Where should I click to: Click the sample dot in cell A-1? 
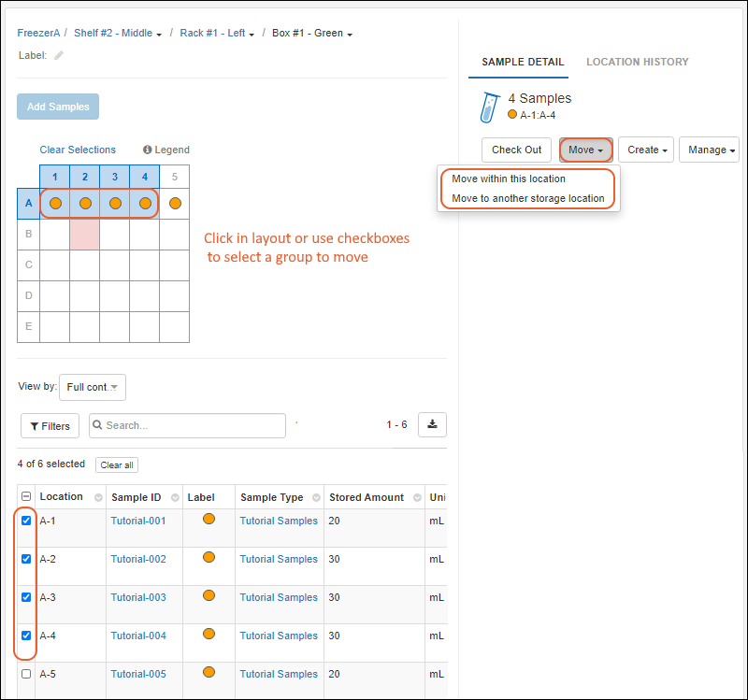[55, 203]
